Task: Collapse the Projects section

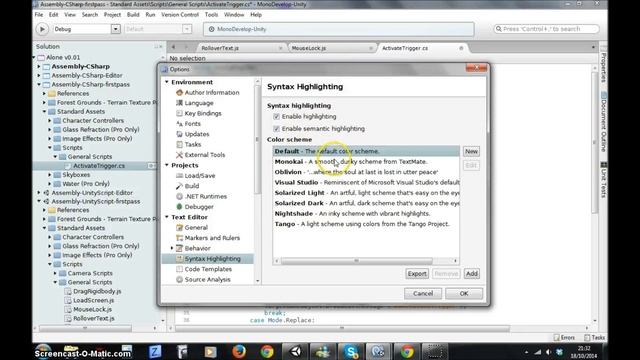Action: (167, 165)
